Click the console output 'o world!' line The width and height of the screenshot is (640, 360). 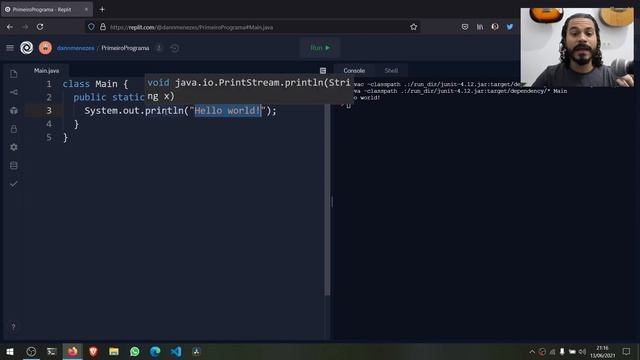367,98
